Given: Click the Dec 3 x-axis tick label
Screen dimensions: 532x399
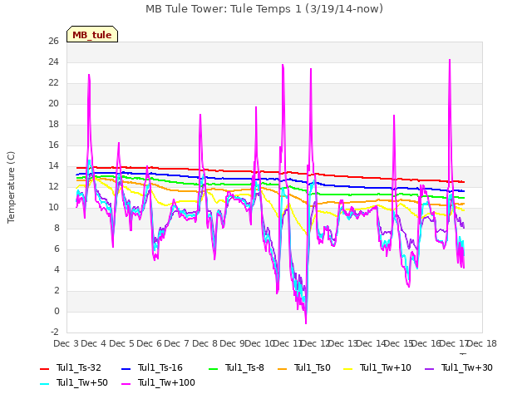Looking at the screenshot, I should (66, 343).
